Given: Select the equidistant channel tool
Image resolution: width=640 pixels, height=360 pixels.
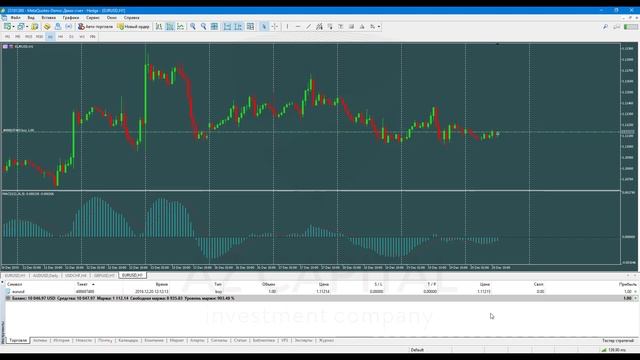Looking at the screenshot, I should [x=319, y=27].
